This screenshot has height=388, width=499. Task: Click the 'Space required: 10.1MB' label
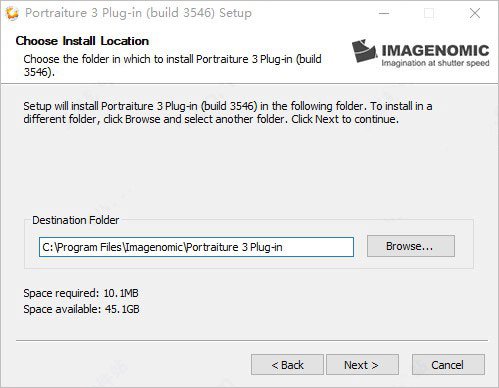pyautogui.click(x=81, y=293)
